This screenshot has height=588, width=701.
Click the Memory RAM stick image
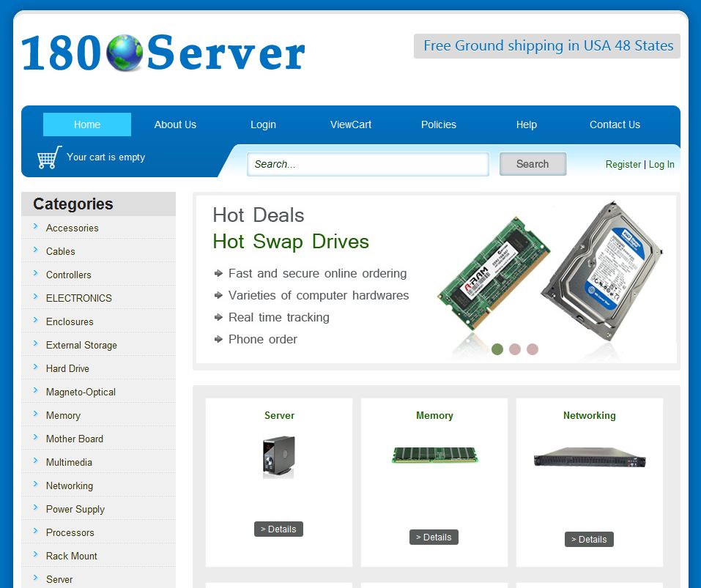(434, 455)
